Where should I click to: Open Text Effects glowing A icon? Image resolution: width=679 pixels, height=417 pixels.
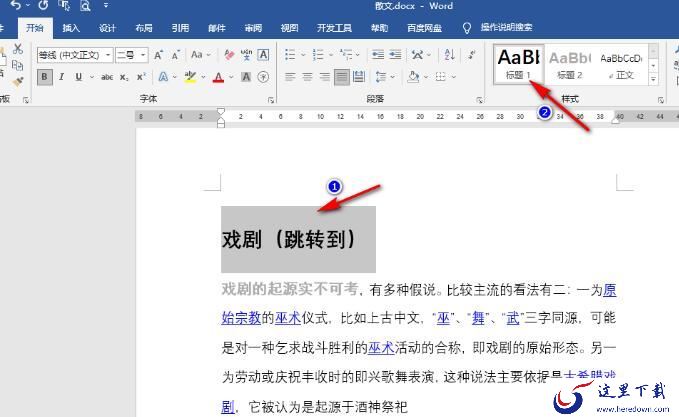pyautogui.click(x=163, y=77)
